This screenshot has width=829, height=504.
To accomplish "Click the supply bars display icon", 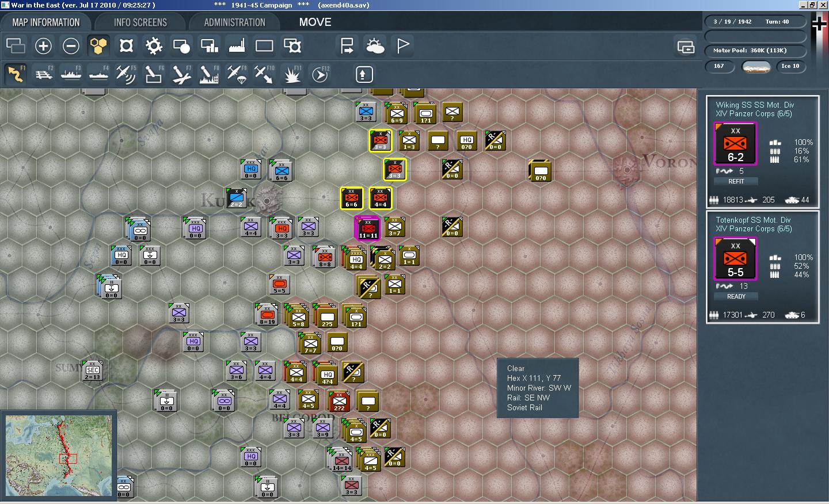I will pyautogui.click(x=209, y=46).
